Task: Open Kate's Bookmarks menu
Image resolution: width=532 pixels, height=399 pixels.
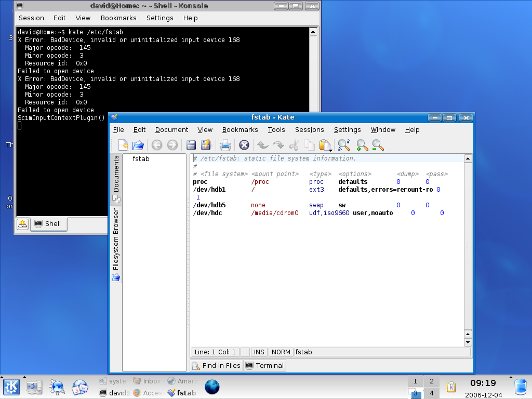Action: point(240,129)
